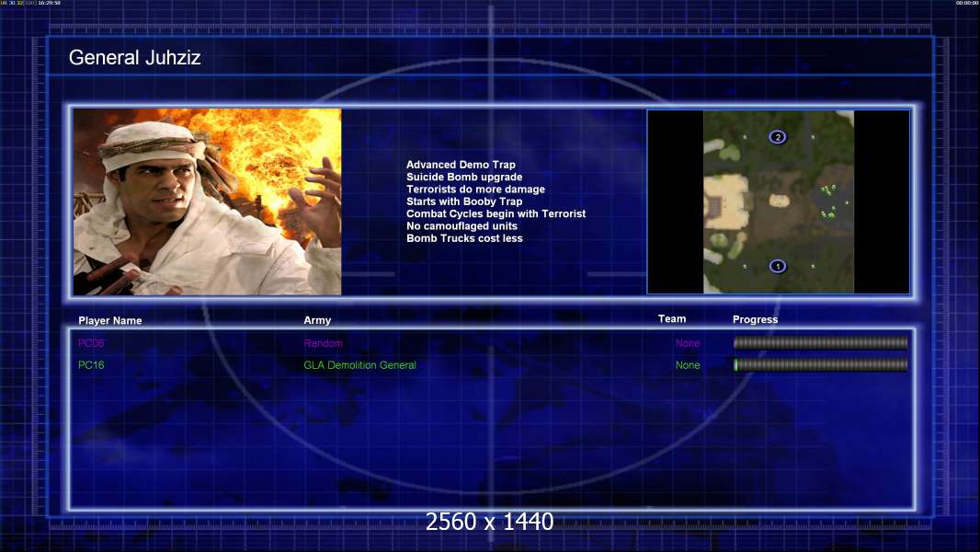Click the Army column header

317,320
